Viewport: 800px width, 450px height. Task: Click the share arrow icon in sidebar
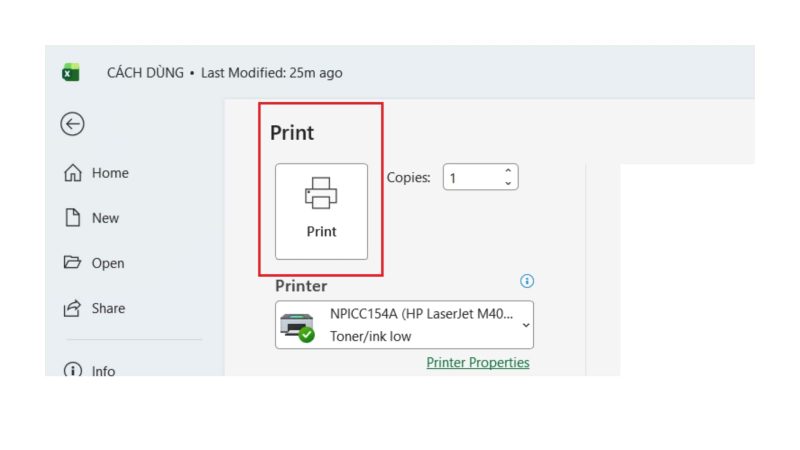tap(72, 308)
